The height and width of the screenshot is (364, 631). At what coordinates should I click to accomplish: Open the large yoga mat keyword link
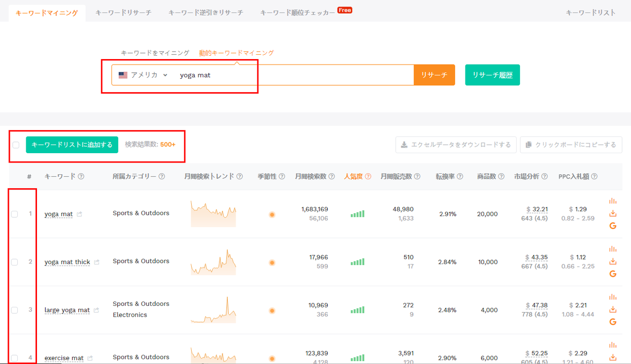coord(67,310)
